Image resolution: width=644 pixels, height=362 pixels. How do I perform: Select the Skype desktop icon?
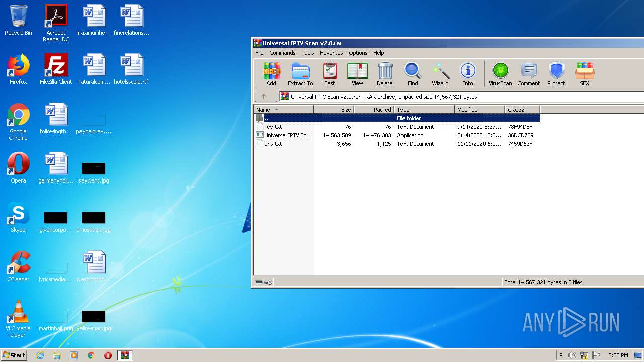tap(18, 217)
